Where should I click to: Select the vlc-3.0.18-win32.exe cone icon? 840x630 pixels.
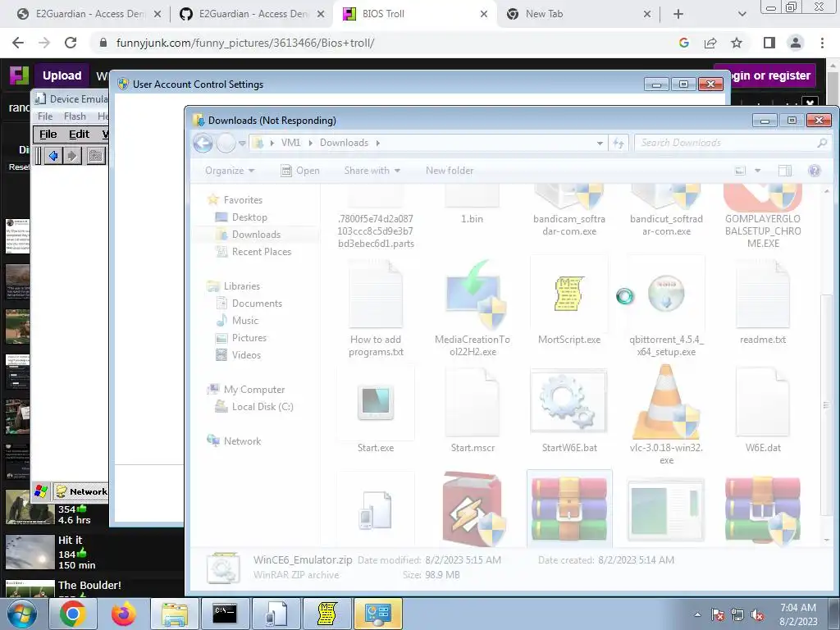click(666, 402)
